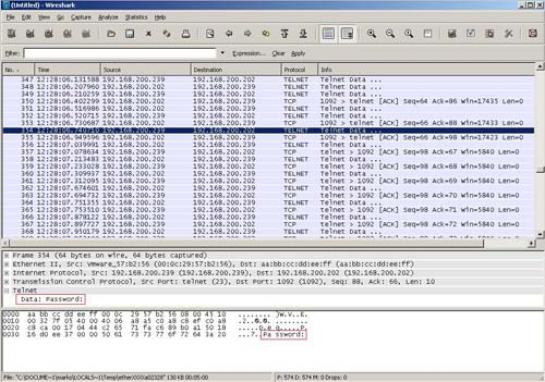This screenshot has height=382, width=545.
Task: Toggle packet list colorization
Action: pyautogui.click(x=328, y=34)
